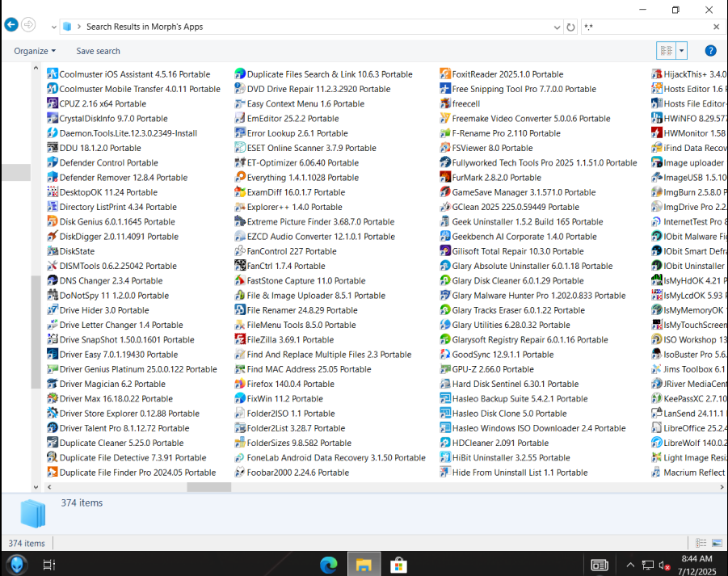Select the Defender Control Portable icon
728x576 pixels.
pos(53,162)
